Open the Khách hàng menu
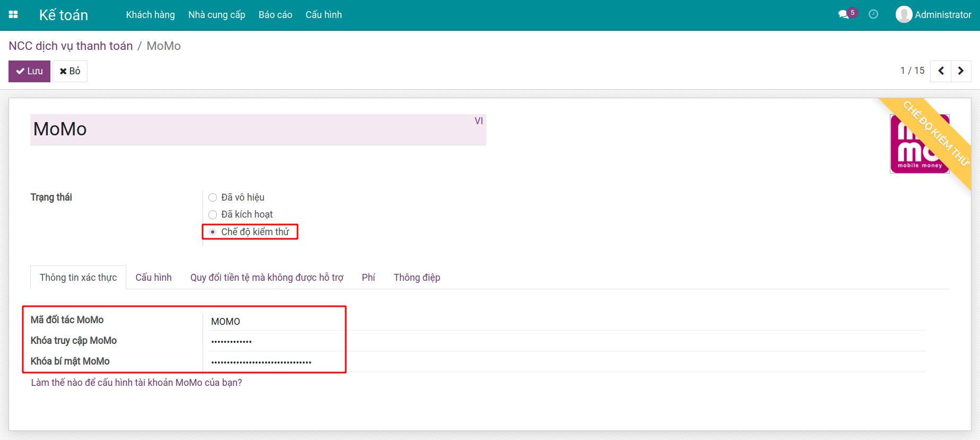The width and height of the screenshot is (980, 440). click(150, 15)
